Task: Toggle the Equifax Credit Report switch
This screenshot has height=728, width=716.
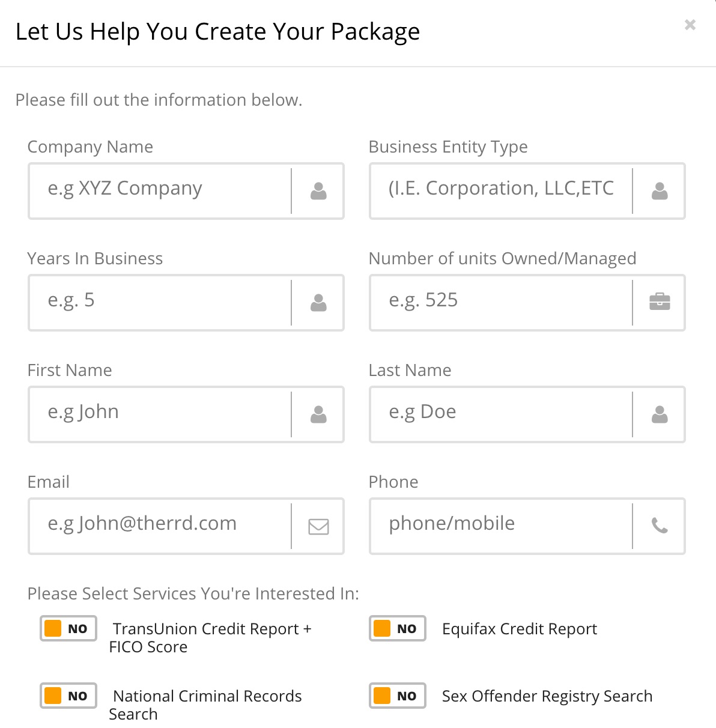Action: [x=397, y=628]
